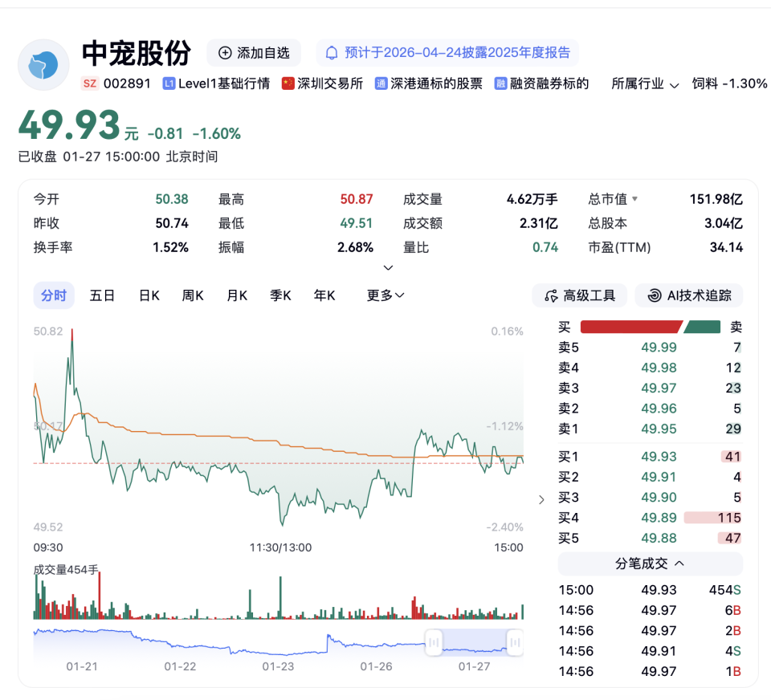Switch to the 五日 chart tab

click(102, 295)
